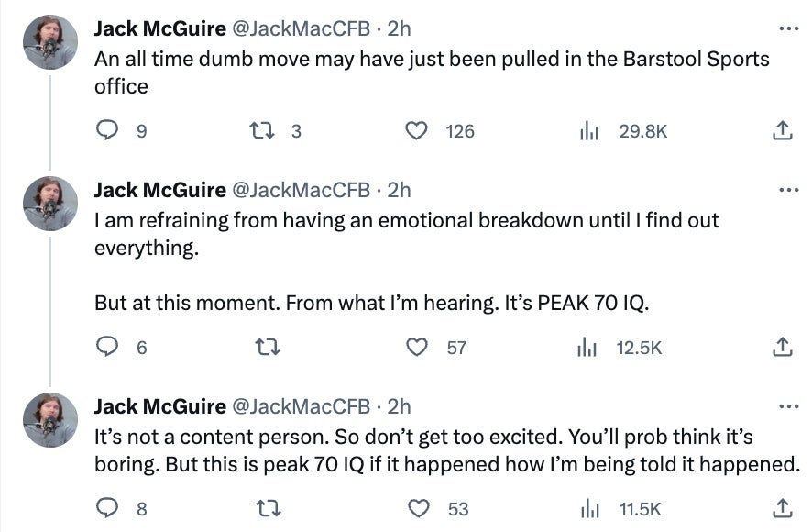Reply to the content person tweet
Image resolution: width=812 pixels, height=532 pixels.
(x=108, y=507)
